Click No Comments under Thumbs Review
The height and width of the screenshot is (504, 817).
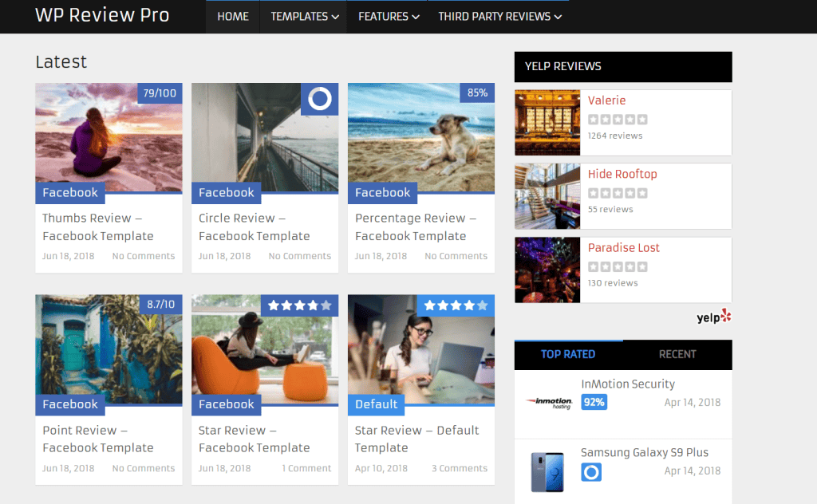[x=144, y=256]
